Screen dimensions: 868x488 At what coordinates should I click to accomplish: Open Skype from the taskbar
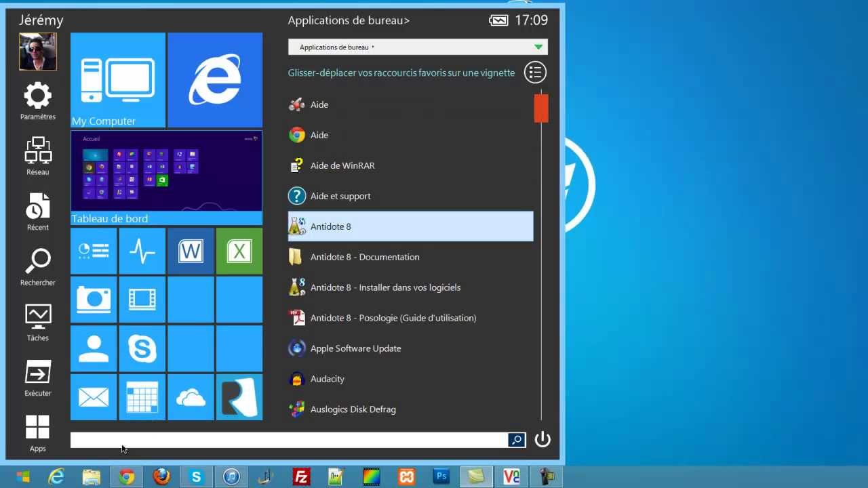(196, 477)
